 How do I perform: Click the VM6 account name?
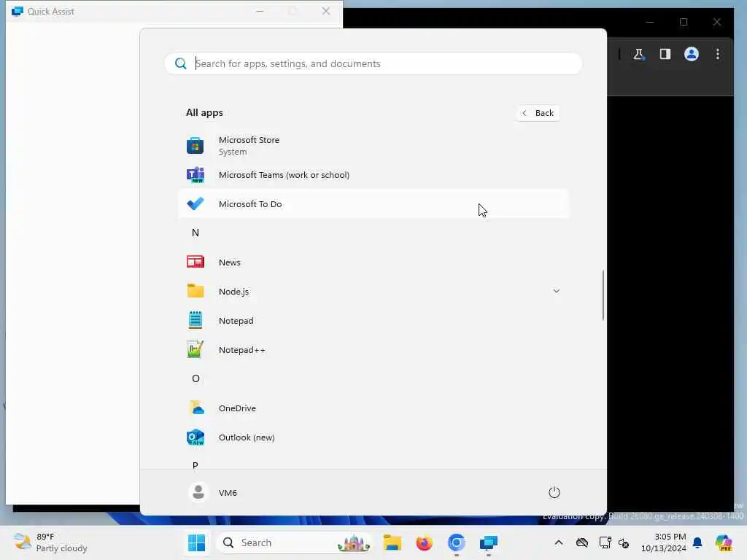228,493
